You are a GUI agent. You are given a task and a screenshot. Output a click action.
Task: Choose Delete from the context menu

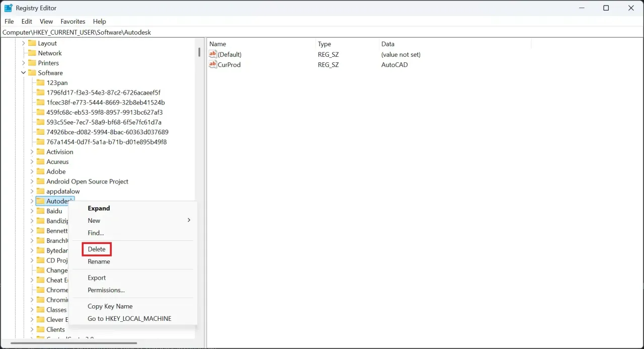[x=97, y=249]
